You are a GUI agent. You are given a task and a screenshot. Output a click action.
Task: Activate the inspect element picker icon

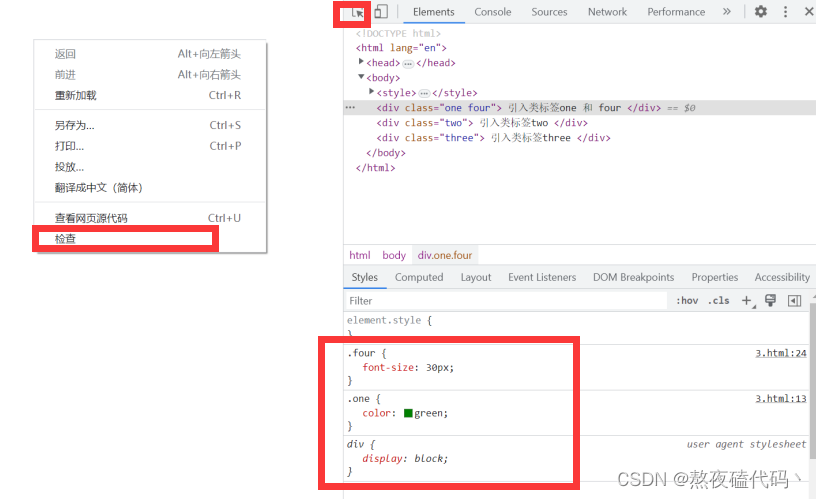(x=358, y=12)
